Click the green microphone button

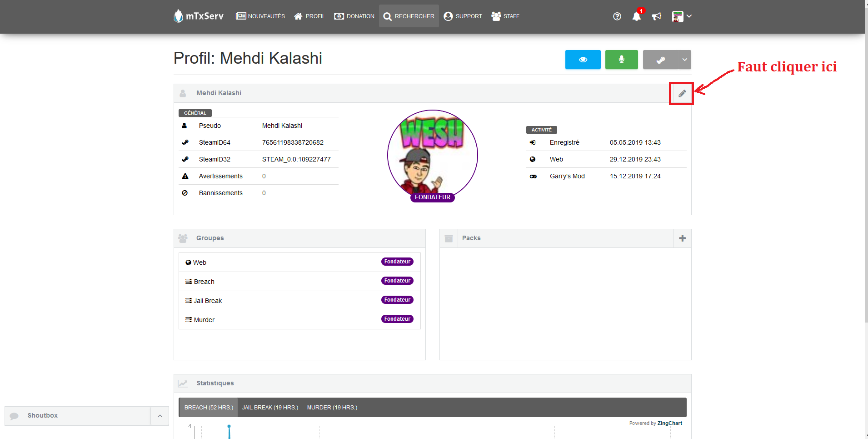click(622, 60)
